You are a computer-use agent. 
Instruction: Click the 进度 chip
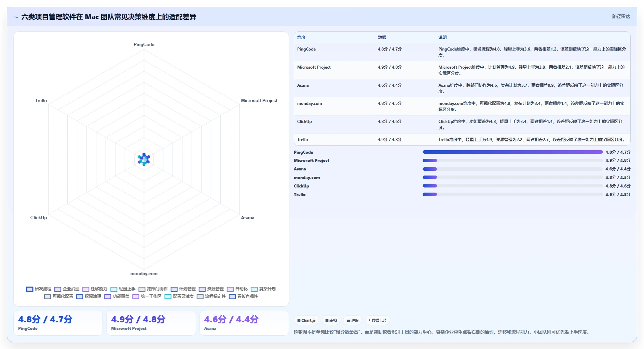point(353,320)
